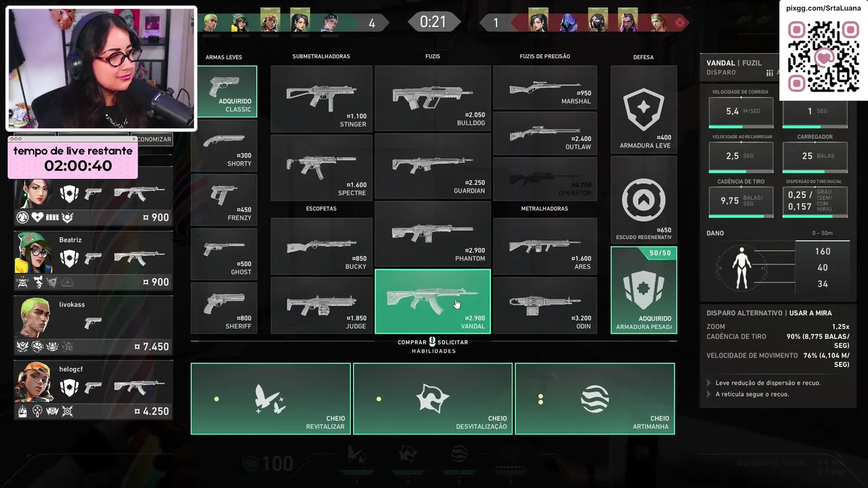Image resolution: width=868 pixels, height=488 pixels.
Task: Buy the Outlaw sniper
Action: point(545,134)
